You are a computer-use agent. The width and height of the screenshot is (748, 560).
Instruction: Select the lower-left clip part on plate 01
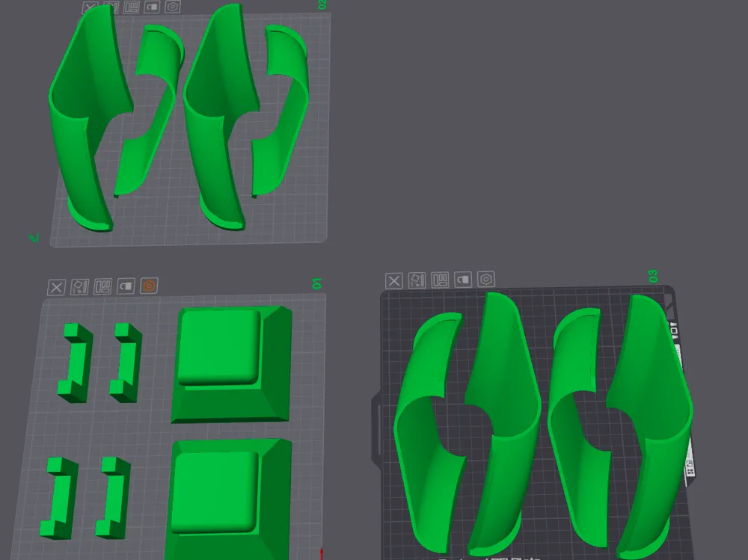click(x=59, y=498)
